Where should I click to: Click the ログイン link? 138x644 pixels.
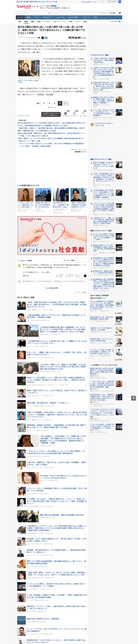[x=42, y=8]
